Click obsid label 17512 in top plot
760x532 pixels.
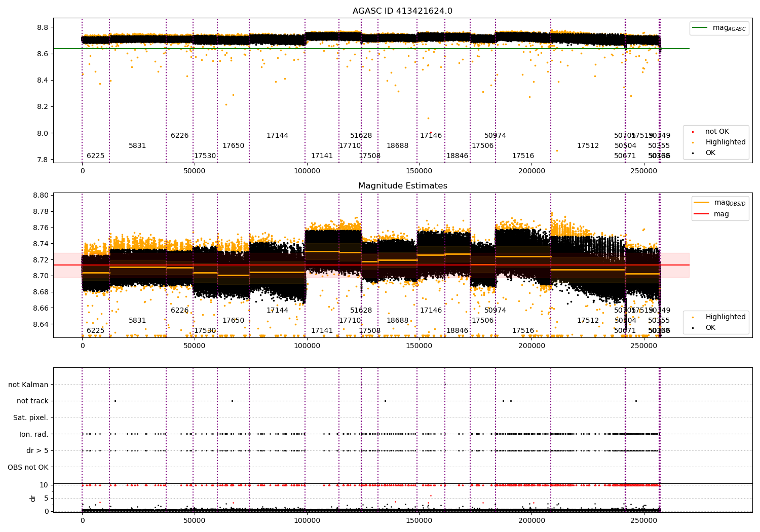[588, 146]
